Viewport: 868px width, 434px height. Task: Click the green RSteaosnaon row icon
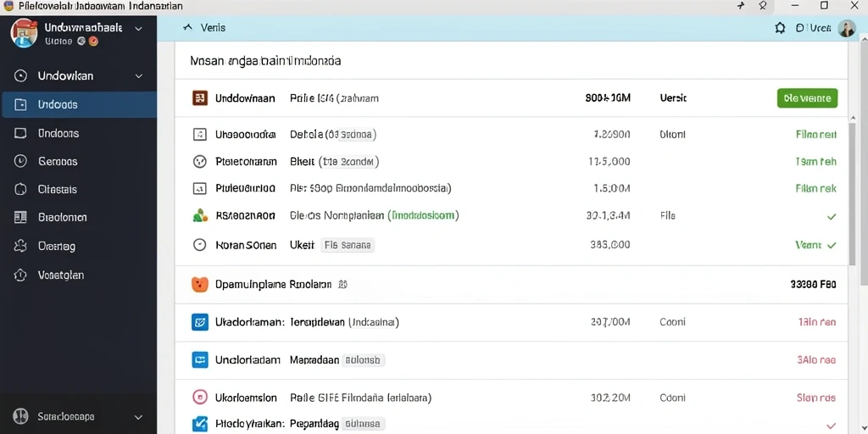pyautogui.click(x=199, y=216)
